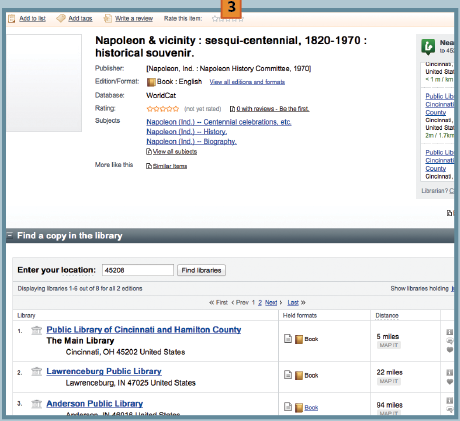Click the Book format icon next to English
This screenshot has height=421, width=460.
151,82
